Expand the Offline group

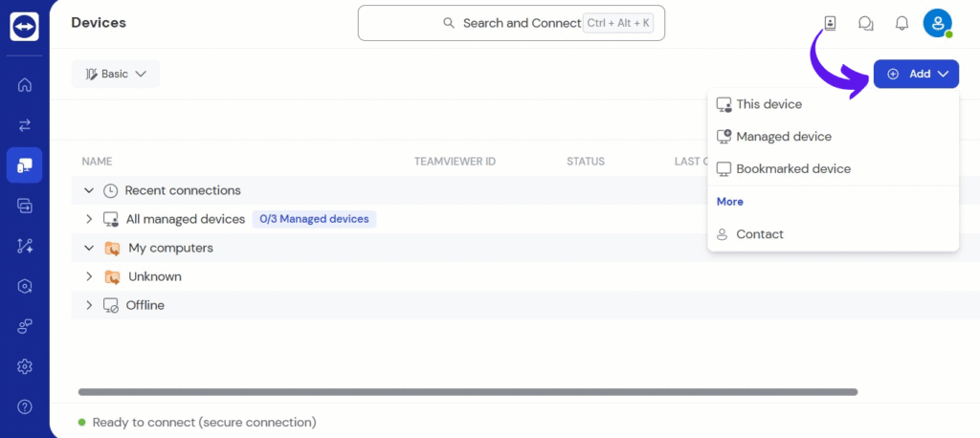89,305
